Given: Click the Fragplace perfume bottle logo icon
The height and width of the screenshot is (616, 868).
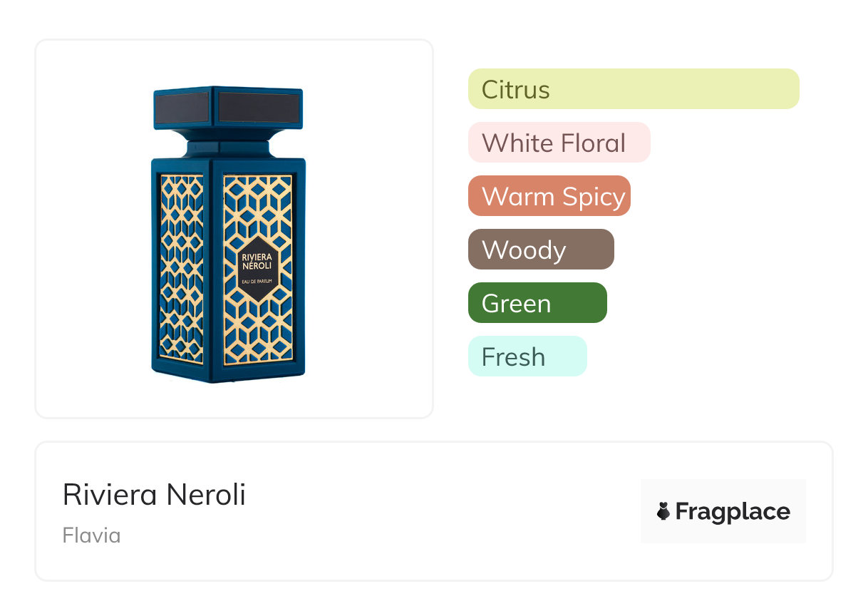Looking at the screenshot, I should [663, 511].
